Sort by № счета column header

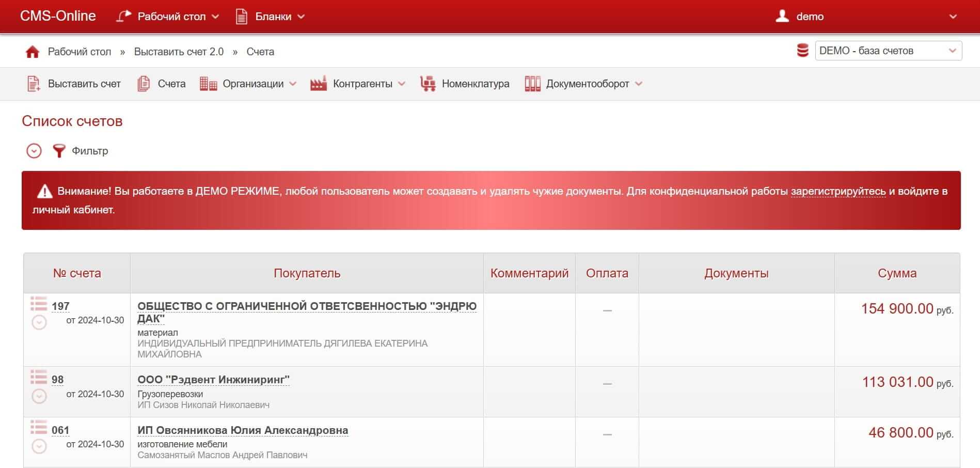(x=77, y=273)
